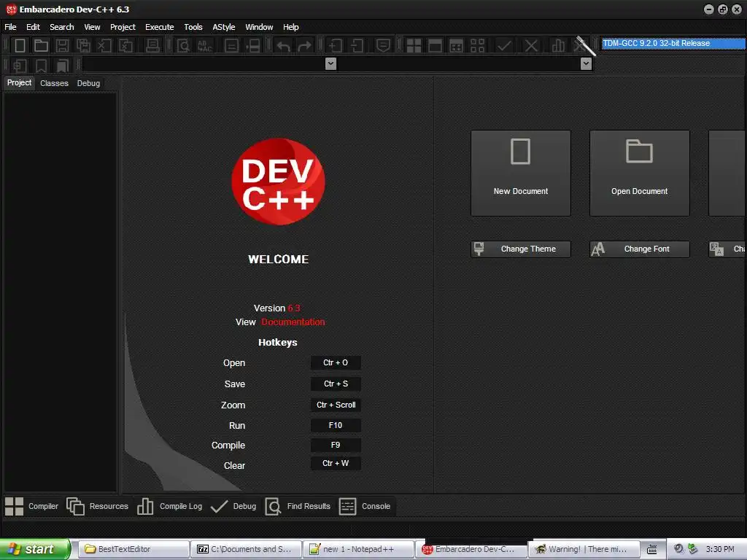Click the Windows Start button
This screenshot has height=560, width=747.
35,549
